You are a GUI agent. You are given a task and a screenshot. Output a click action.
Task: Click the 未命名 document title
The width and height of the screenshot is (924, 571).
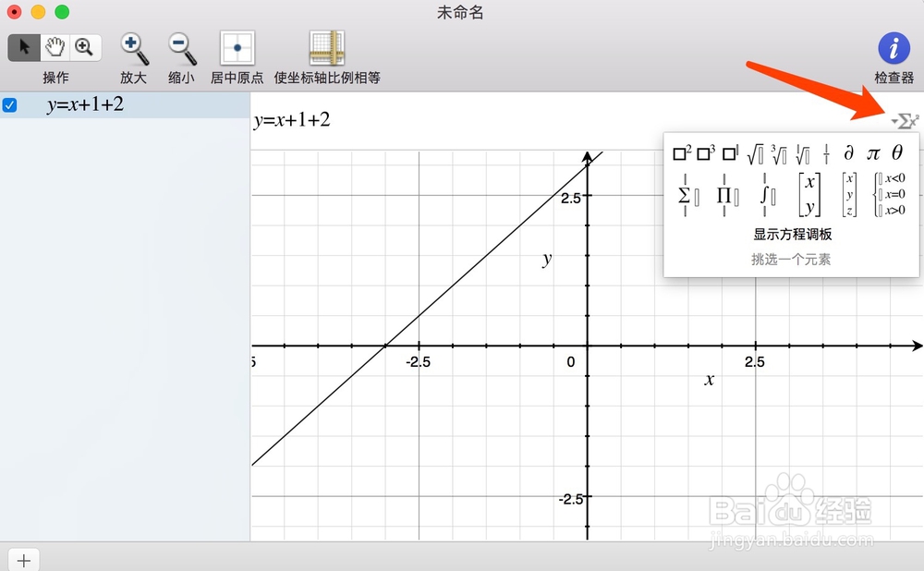click(459, 12)
